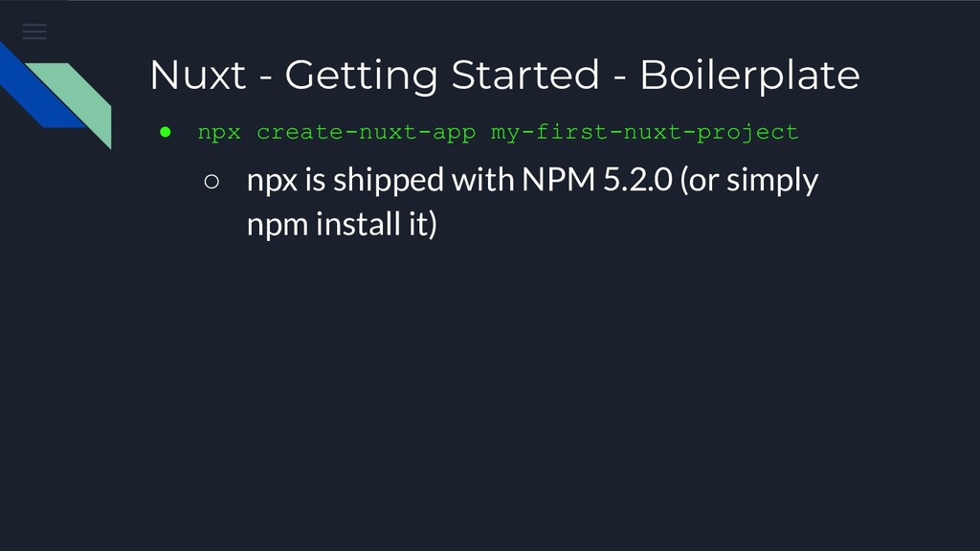Click 'npx' in the green command

coord(219,132)
